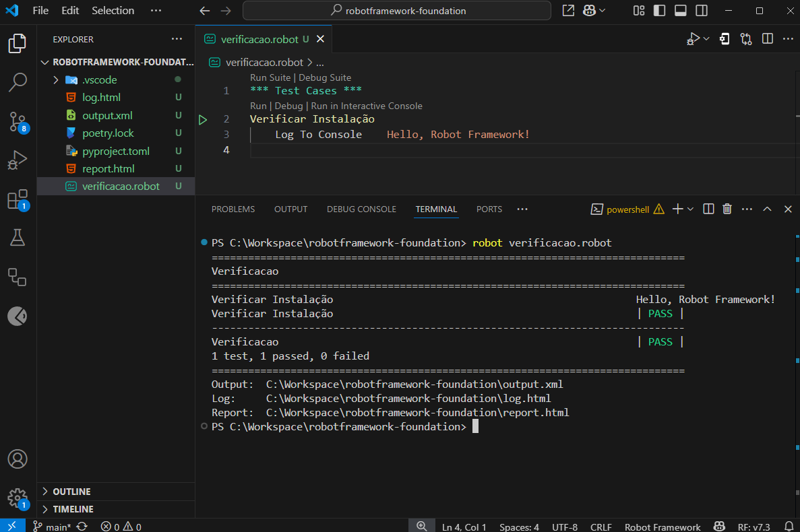Toggle the primary side bar layout
Viewport: 800px width, 532px height.
click(x=660, y=11)
